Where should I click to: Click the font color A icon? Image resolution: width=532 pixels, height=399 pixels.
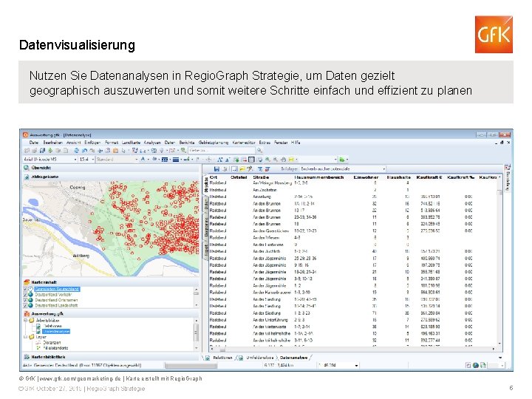click(x=143, y=159)
